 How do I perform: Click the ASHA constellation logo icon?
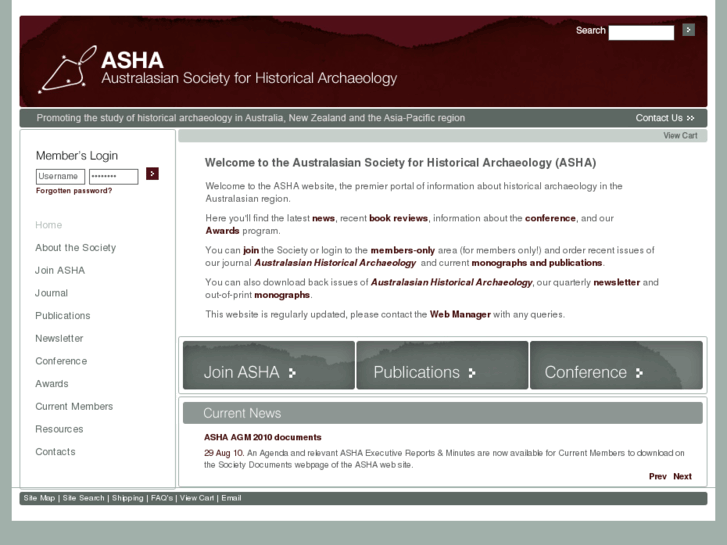coord(68,70)
